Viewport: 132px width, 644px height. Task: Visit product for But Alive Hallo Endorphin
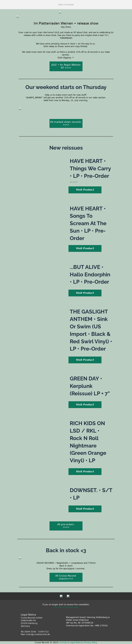pos(85,293)
